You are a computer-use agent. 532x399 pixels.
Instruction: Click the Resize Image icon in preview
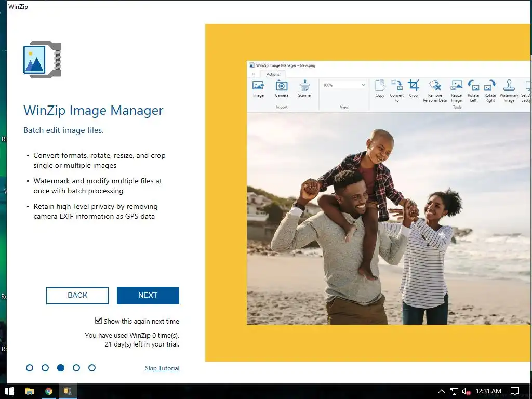click(456, 91)
